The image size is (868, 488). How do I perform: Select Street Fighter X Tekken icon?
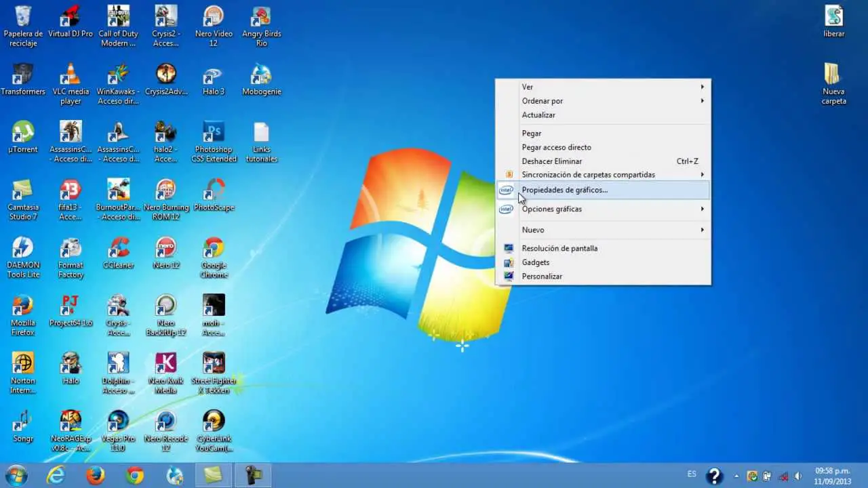pyautogui.click(x=214, y=374)
